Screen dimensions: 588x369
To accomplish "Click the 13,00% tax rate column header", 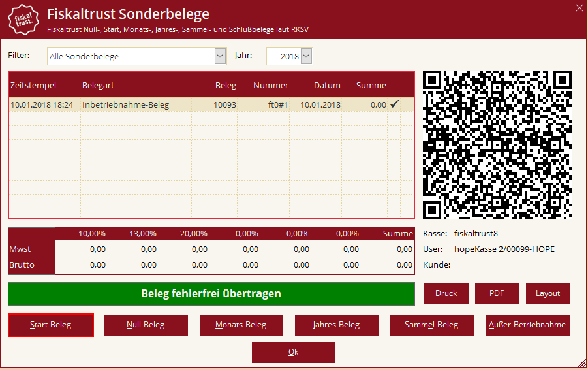I will [x=143, y=234].
